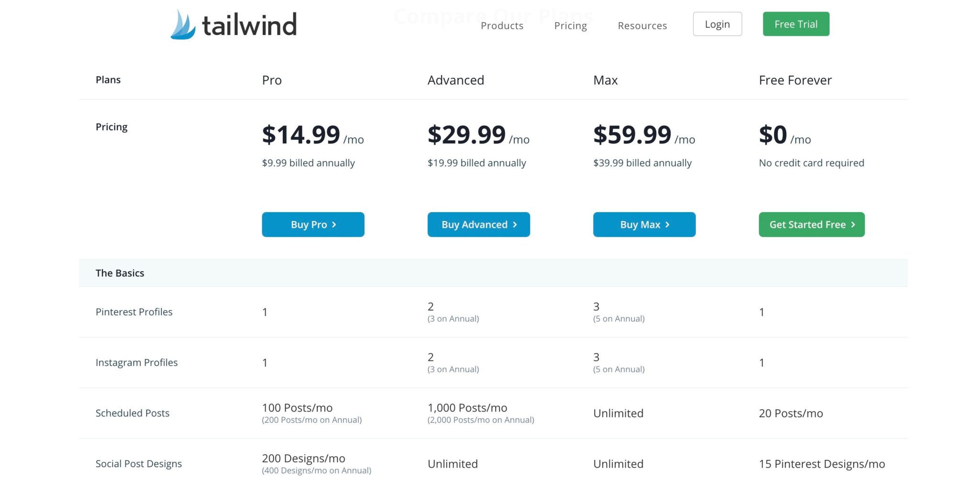Click '15 Pinterest Designs/mo' text
Screen dimensions: 980x481
(822, 464)
